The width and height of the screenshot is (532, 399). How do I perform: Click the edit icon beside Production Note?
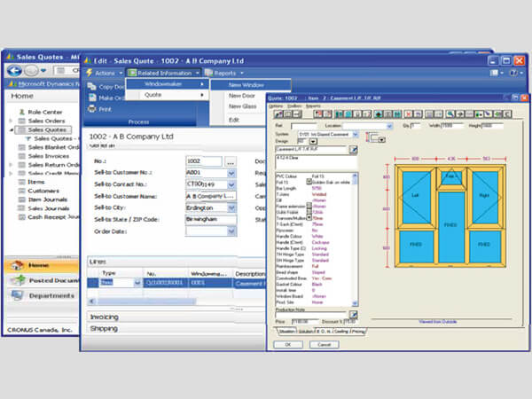353,315
